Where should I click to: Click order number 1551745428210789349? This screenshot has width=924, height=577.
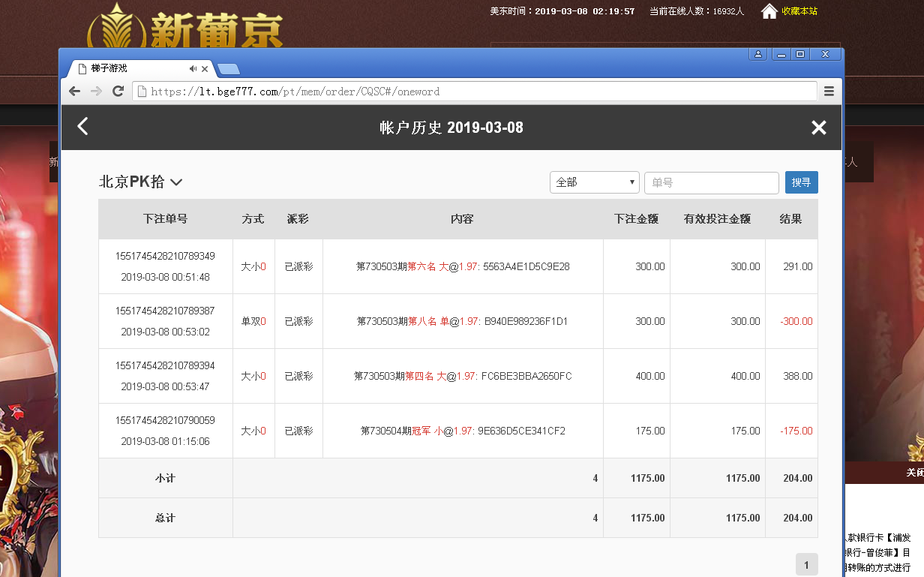point(165,256)
